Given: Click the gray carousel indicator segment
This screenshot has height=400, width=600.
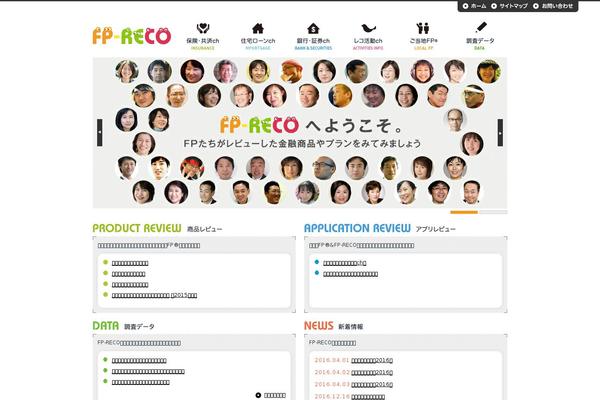Looking at the screenshot, I should pos(493,212).
